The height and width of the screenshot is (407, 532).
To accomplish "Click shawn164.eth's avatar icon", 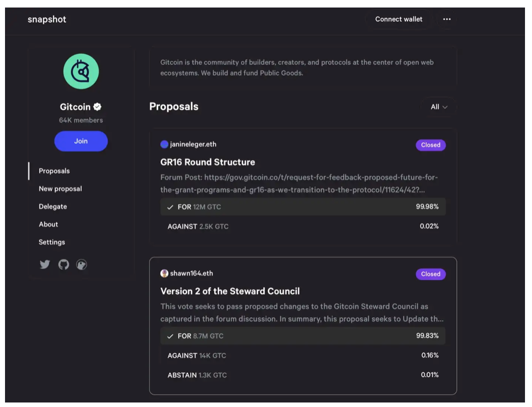I will pos(164,274).
